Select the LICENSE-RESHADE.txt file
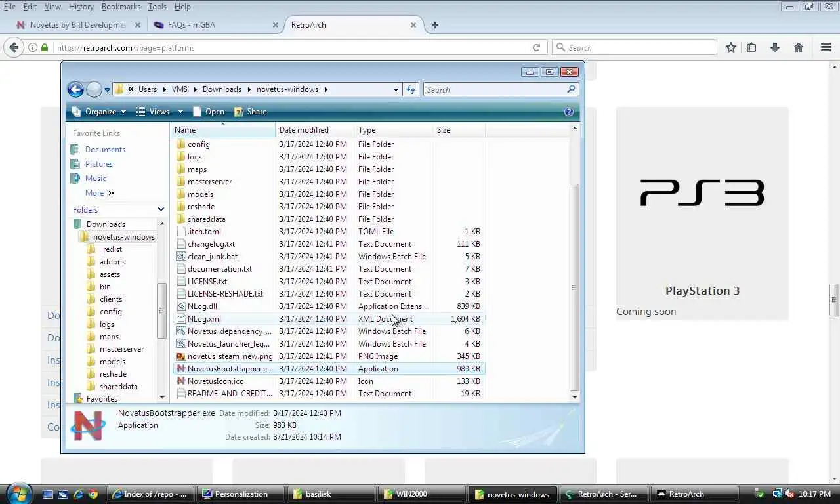 (x=225, y=294)
